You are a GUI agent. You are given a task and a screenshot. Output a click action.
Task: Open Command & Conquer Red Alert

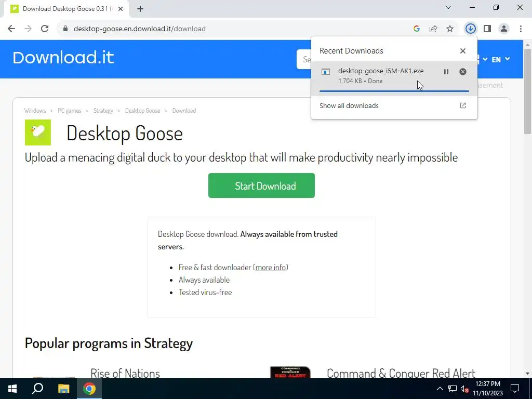tap(401, 373)
